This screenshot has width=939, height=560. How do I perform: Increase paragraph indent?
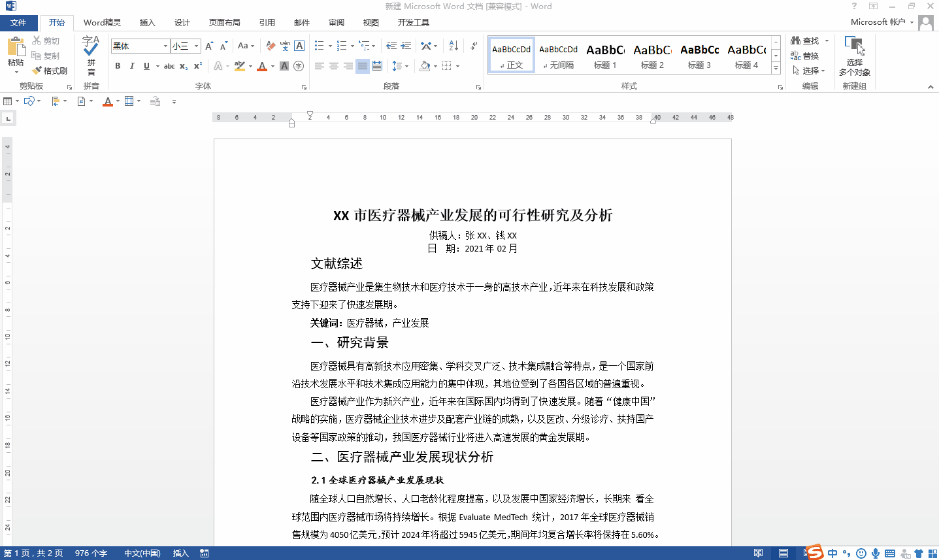pyautogui.click(x=406, y=46)
